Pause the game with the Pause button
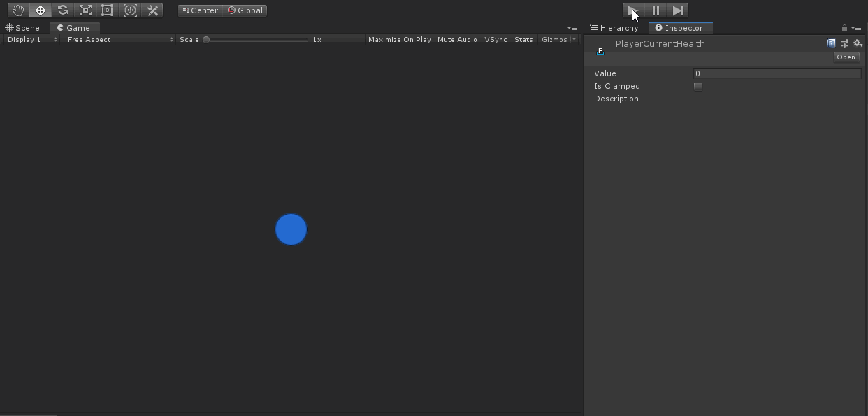 click(656, 10)
